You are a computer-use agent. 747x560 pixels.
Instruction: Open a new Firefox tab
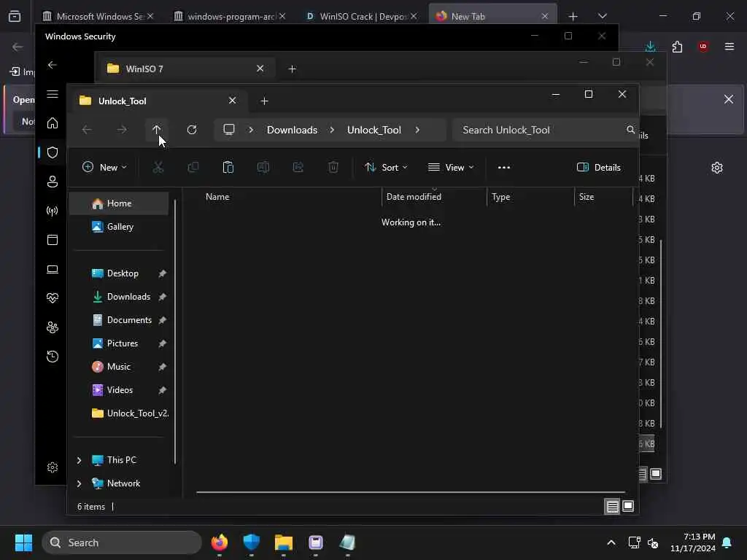click(x=573, y=16)
